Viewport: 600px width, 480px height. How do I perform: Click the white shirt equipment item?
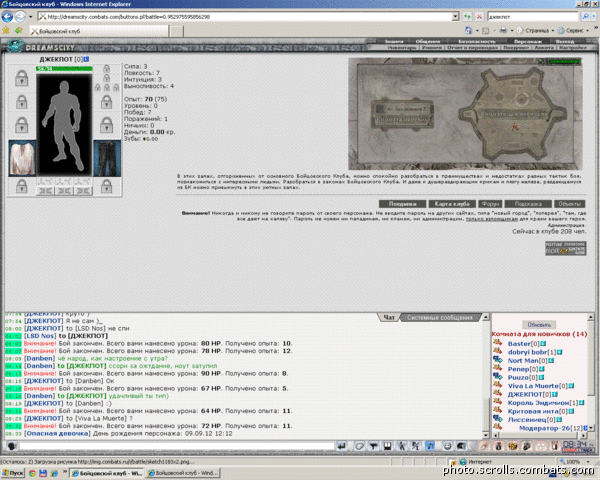click(22, 158)
